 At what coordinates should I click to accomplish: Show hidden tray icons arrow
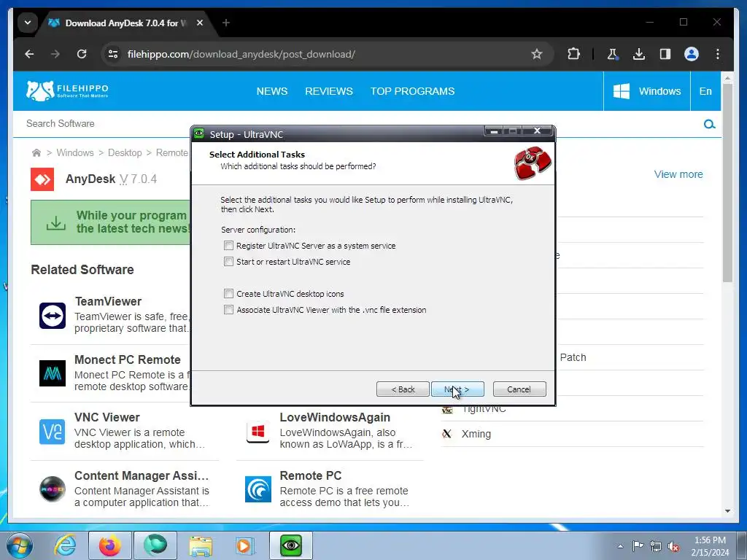point(620,546)
